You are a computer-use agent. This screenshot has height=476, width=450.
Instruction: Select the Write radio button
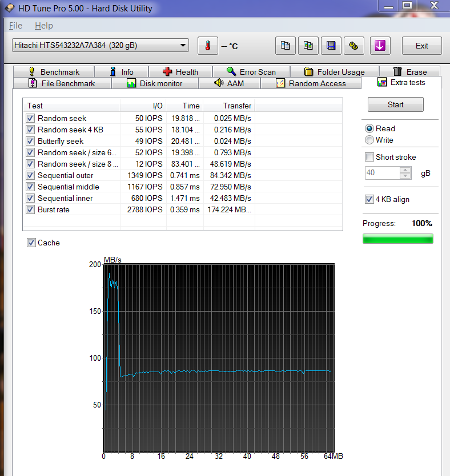pyautogui.click(x=369, y=140)
